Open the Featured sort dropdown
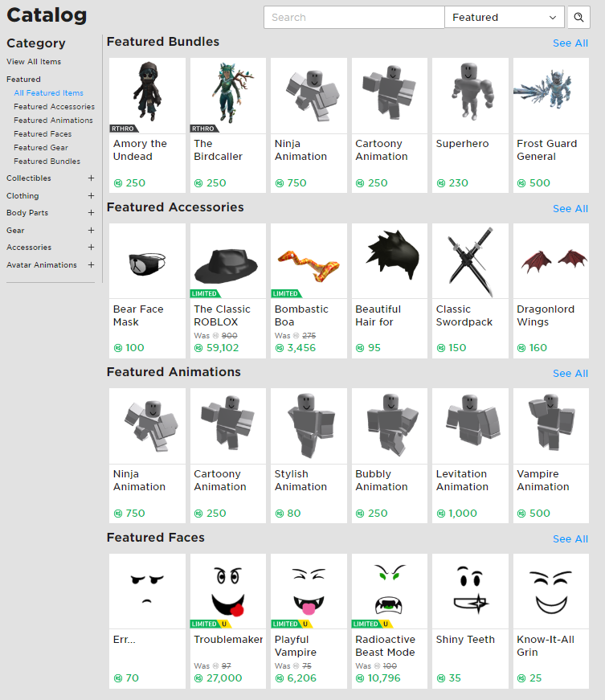This screenshot has width=605, height=700. [505, 18]
